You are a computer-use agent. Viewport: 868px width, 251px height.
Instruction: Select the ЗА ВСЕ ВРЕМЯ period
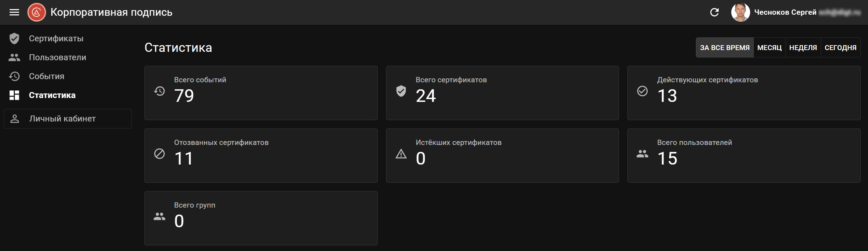click(x=725, y=48)
